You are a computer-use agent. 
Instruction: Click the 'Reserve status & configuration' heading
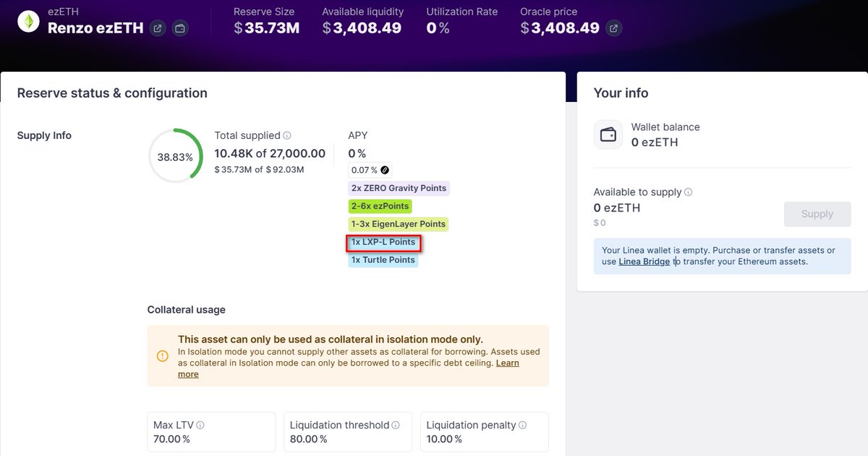coord(112,93)
